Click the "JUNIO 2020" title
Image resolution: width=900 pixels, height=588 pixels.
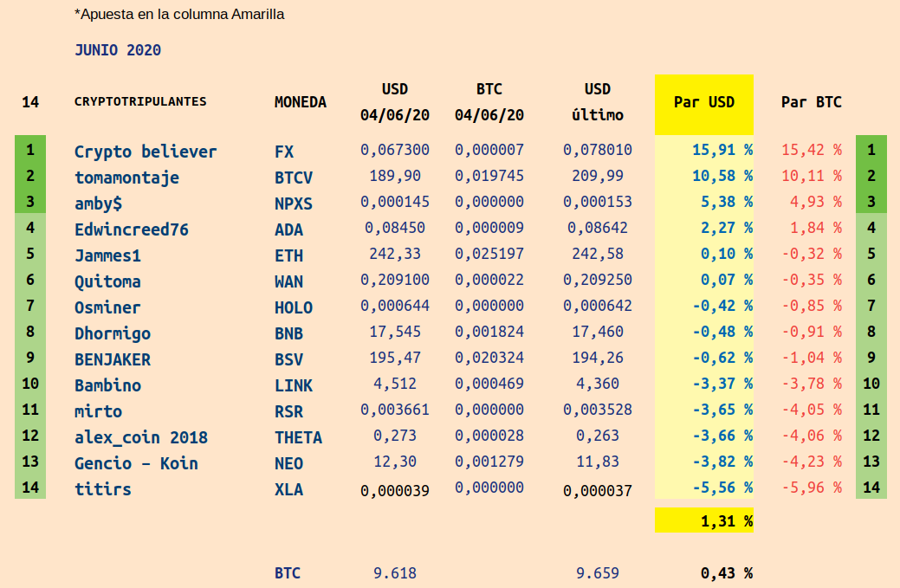coord(118,50)
